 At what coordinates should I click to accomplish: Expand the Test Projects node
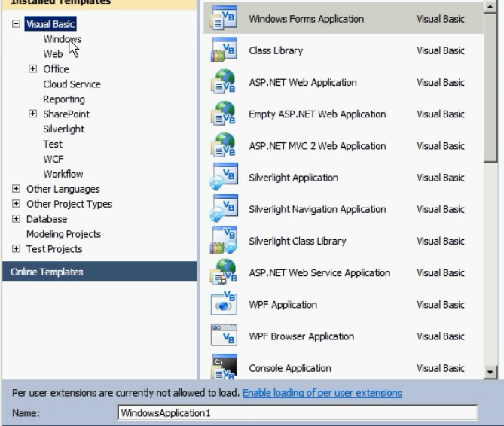(16, 249)
